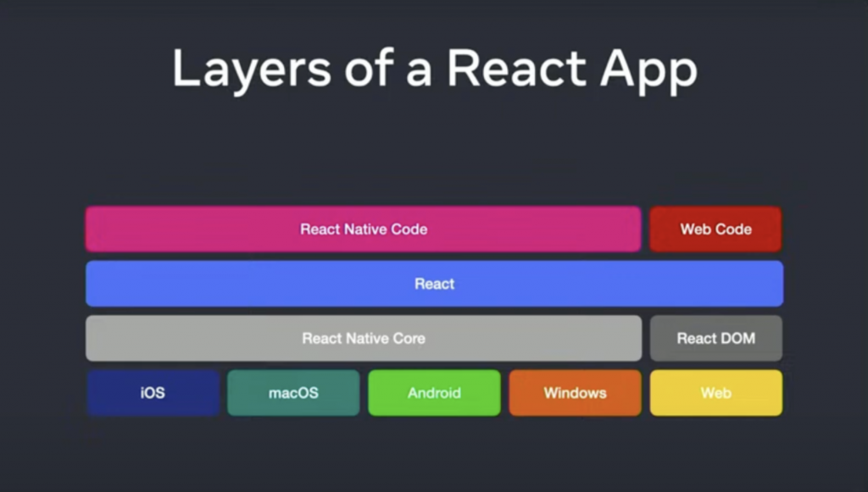Click the blue React layer bar
This screenshot has height=492, width=868.
point(435,284)
